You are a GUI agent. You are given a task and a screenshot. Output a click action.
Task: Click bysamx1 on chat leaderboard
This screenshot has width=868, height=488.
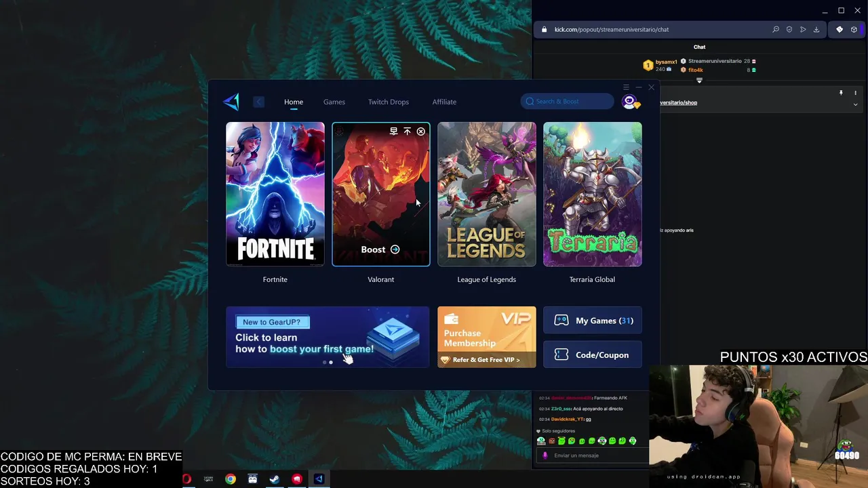point(666,62)
